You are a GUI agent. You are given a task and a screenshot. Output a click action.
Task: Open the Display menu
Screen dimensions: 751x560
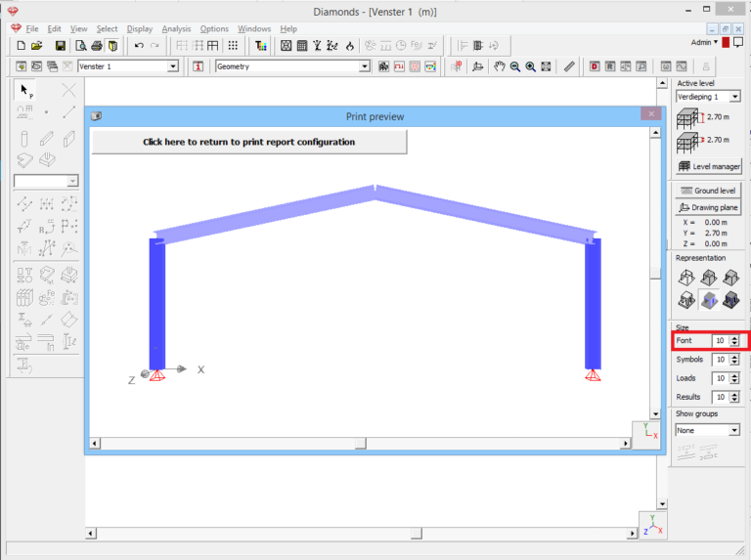point(140,28)
